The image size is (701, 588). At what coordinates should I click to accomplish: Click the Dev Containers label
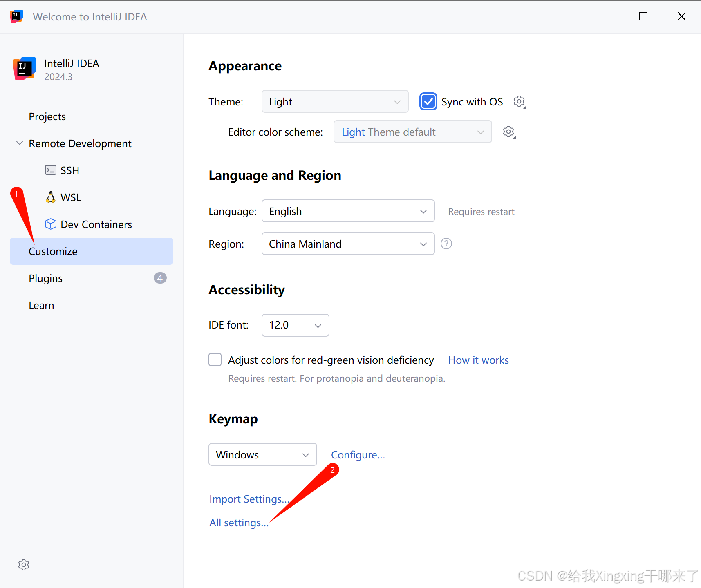coord(96,224)
